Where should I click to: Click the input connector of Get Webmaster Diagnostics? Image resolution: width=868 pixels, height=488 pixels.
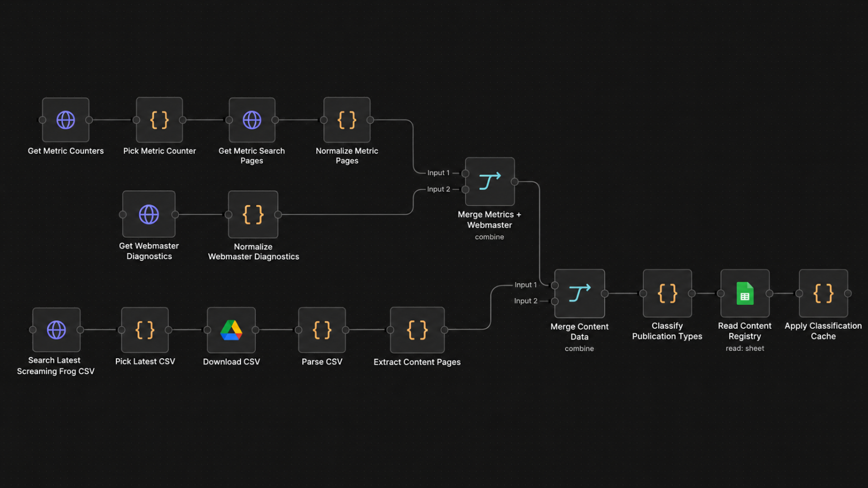point(123,214)
